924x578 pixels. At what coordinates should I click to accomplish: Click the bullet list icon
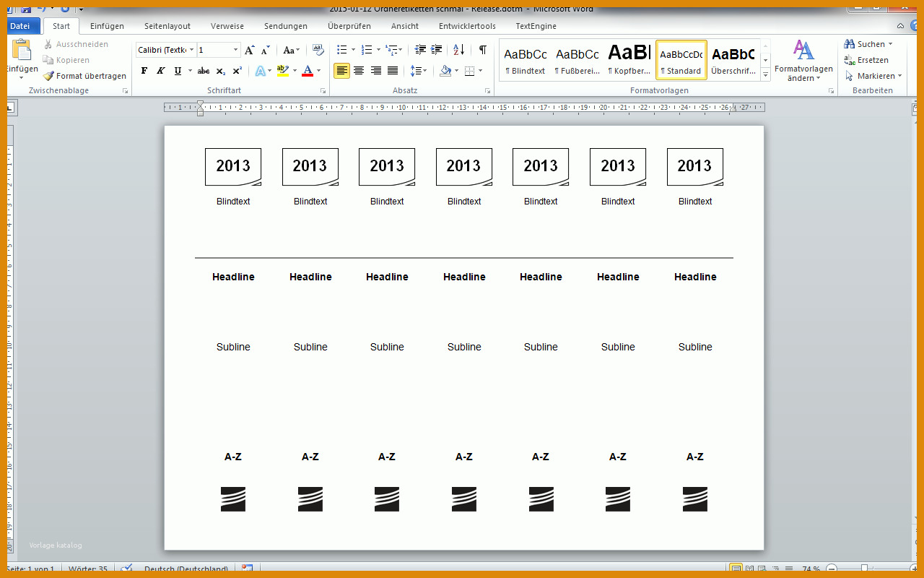point(341,50)
